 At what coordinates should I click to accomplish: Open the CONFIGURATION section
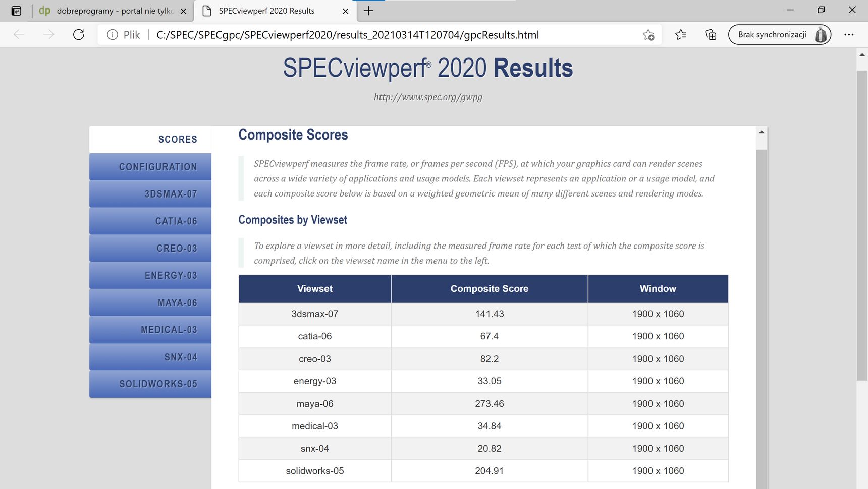(x=150, y=167)
